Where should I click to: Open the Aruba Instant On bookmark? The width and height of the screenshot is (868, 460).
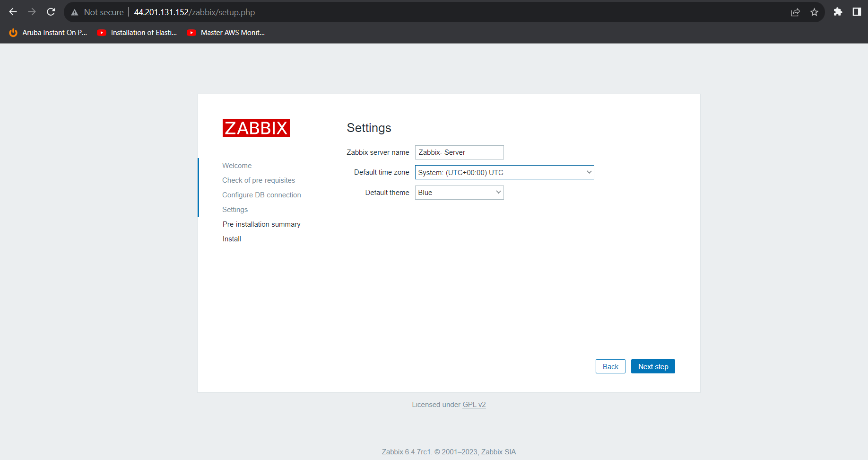48,33
